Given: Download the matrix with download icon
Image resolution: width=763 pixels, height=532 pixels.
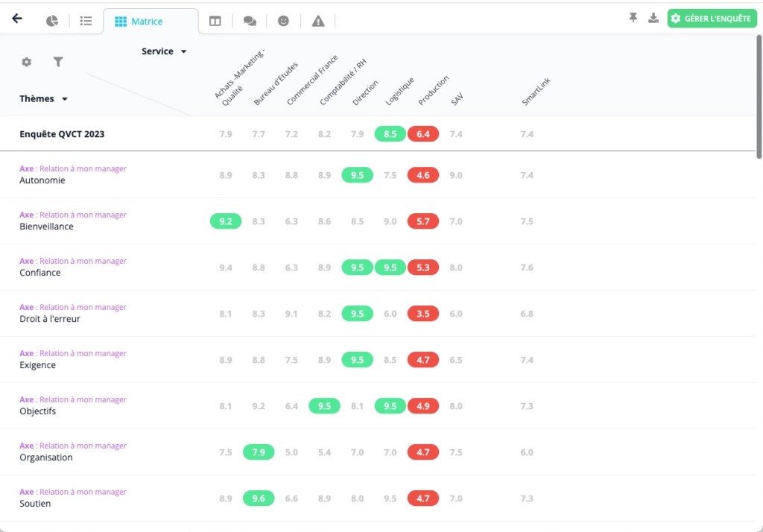Looking at the screenshot, I should [653, 19].
